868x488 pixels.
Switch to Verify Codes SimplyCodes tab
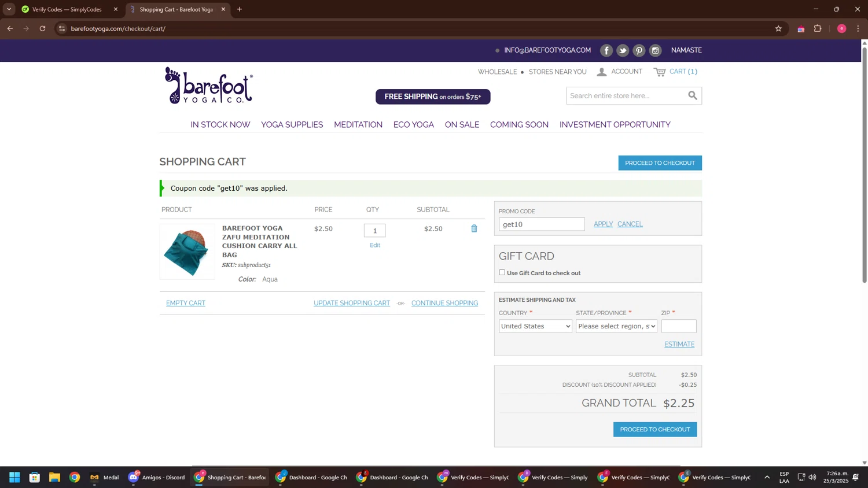click(x=67, y=9)
